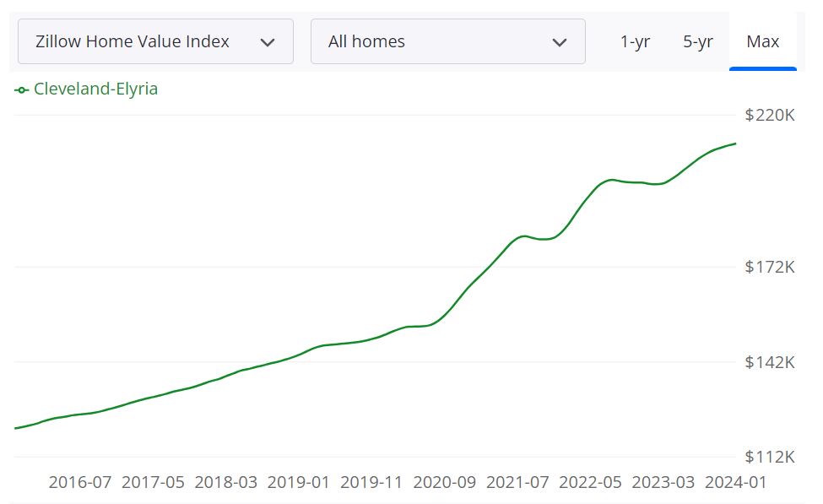The image size is (823, 504).
Task: Click the $142K gridline label
Action: point(769,362)
